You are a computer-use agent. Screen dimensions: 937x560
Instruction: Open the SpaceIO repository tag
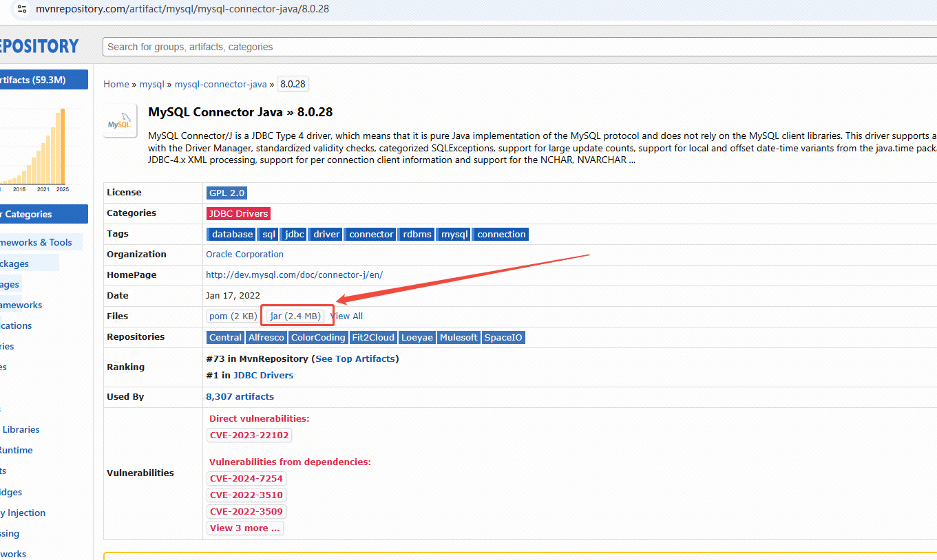pos(503,337)
